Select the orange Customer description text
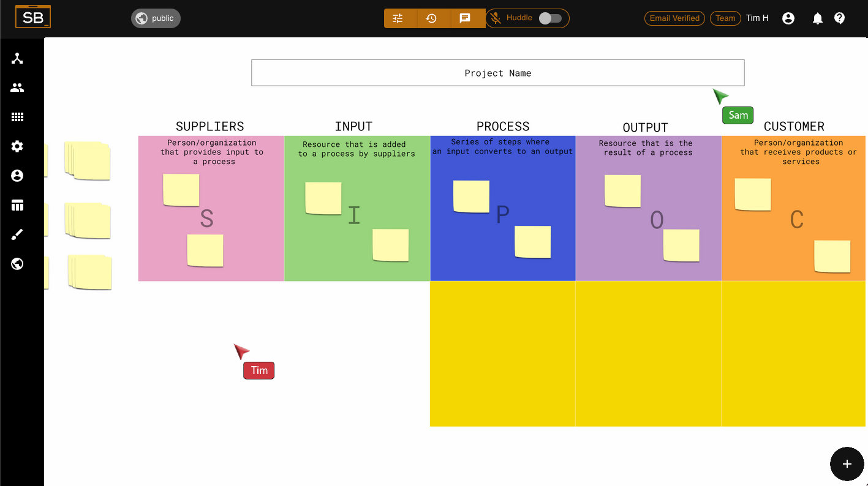This screenshot has height=486, width=868. pos(798,152)
